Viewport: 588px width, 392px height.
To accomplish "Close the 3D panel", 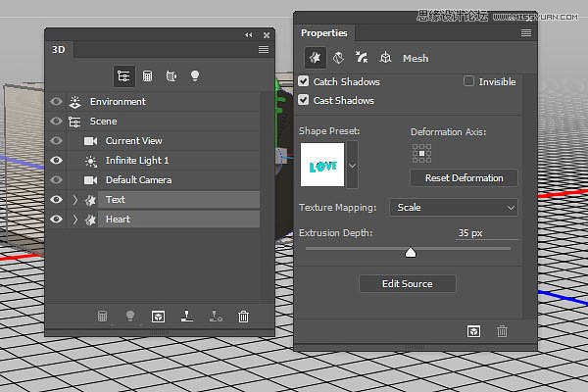I will click(267, 35).
